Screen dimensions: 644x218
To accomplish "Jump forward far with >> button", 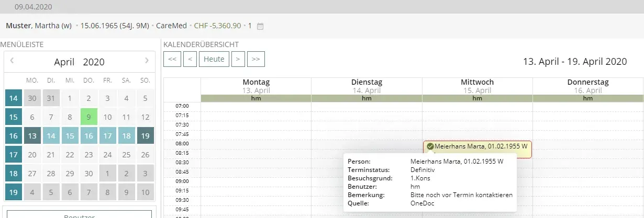I will [x=256, y=59].
